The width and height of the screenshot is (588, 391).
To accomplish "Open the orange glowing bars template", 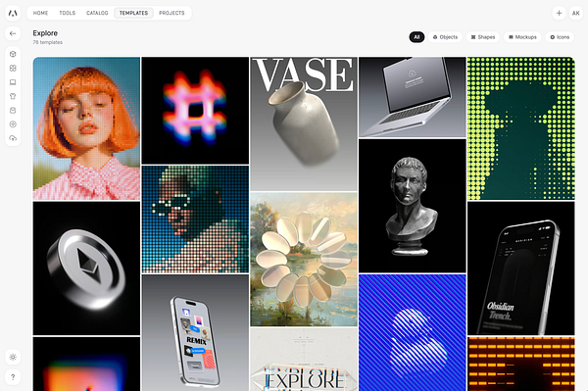I will [x=521, y=364].
